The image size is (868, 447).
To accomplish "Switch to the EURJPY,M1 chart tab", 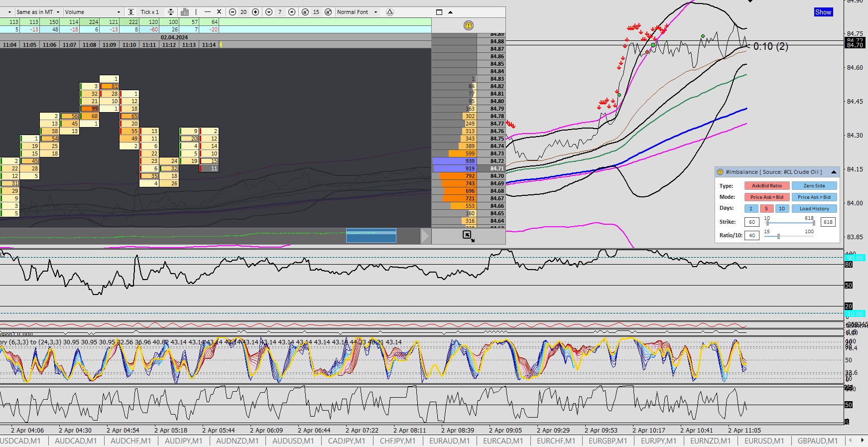I will pos(660,441).
